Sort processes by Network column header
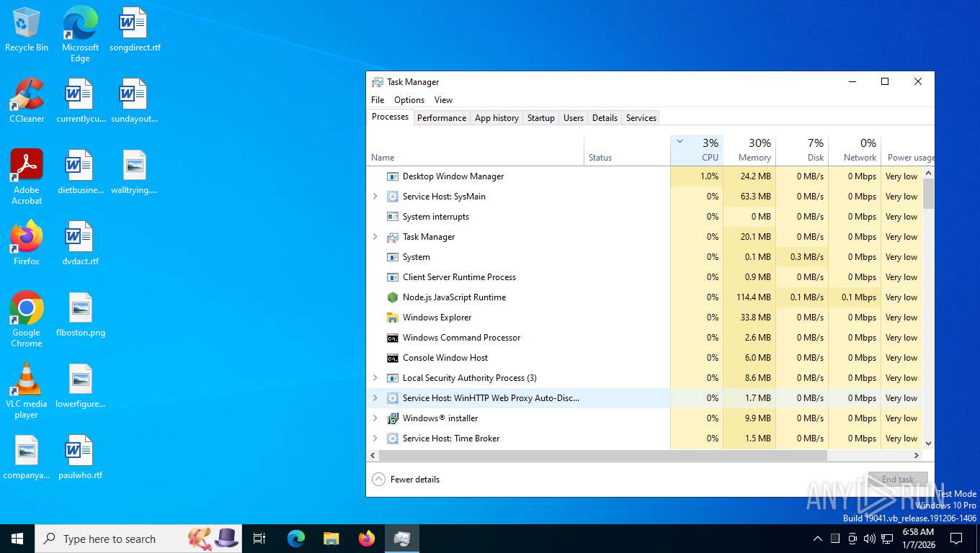Image resolution: width=980 pixels, height=553 pixels. click(x=855, y=150)
